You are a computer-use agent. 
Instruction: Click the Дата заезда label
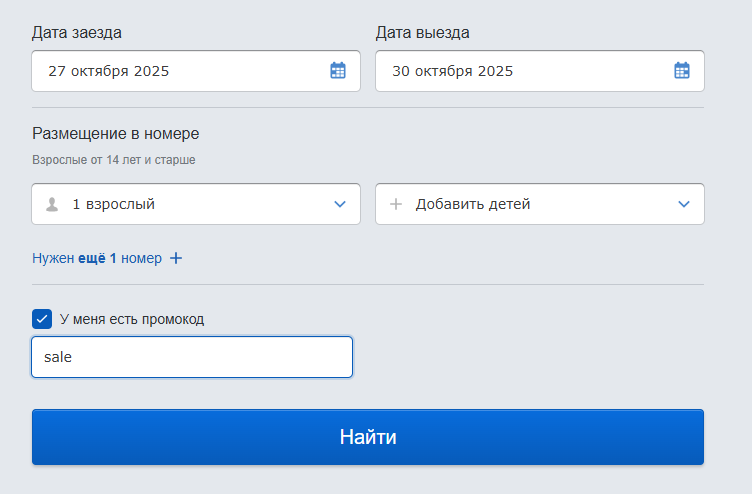(x=77, y=32)
